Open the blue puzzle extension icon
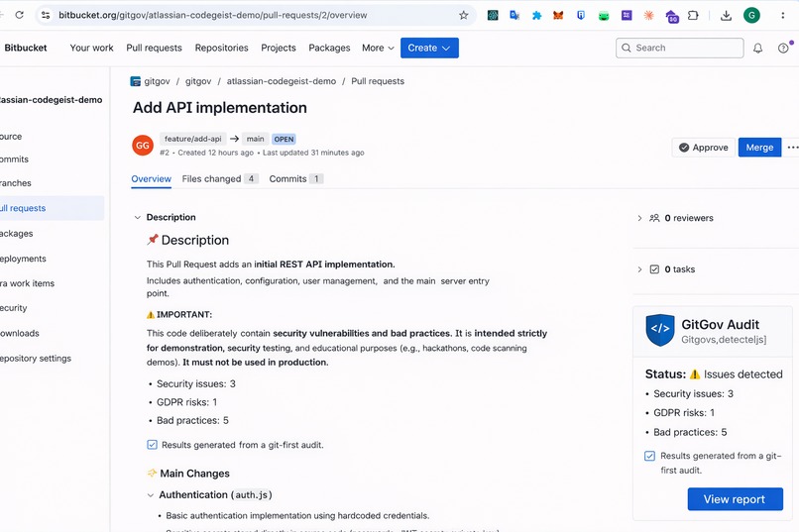The height and width of the screenshot is (532, 799). click(x=536, y=15)
